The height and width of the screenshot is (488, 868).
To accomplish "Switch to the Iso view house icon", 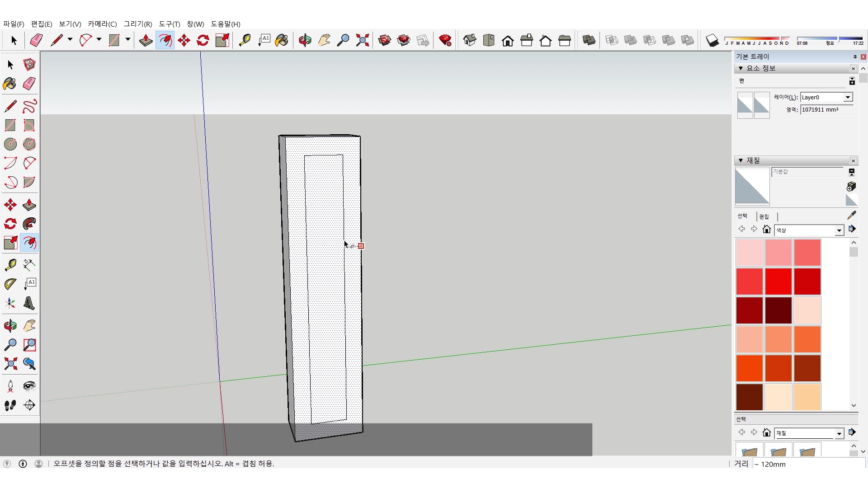I will coord(470,40).
